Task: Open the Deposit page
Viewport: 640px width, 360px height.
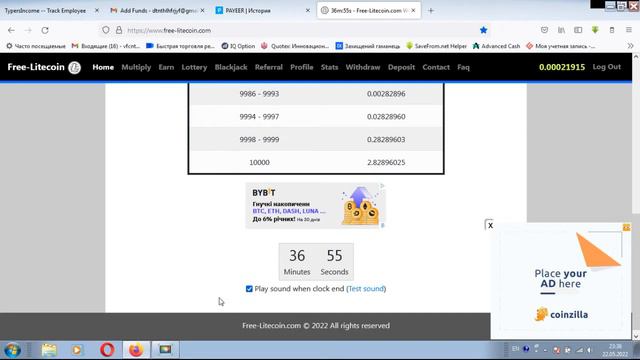Action: 401,67
